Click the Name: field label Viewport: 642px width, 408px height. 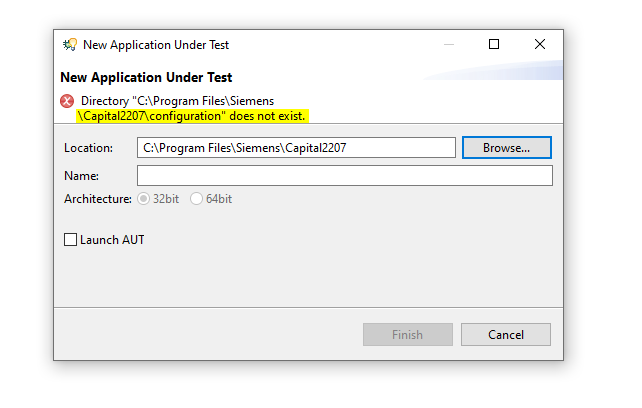tap(81, 176)
